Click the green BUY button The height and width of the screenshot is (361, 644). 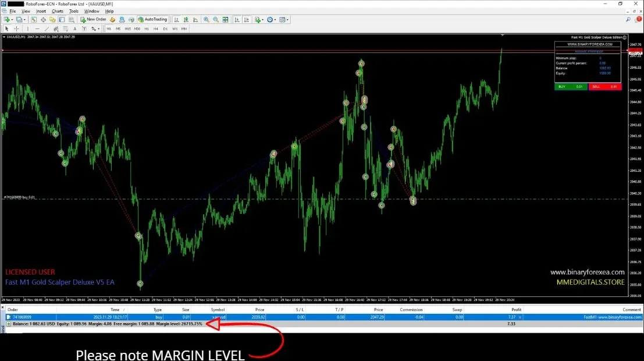coord(571,87)
